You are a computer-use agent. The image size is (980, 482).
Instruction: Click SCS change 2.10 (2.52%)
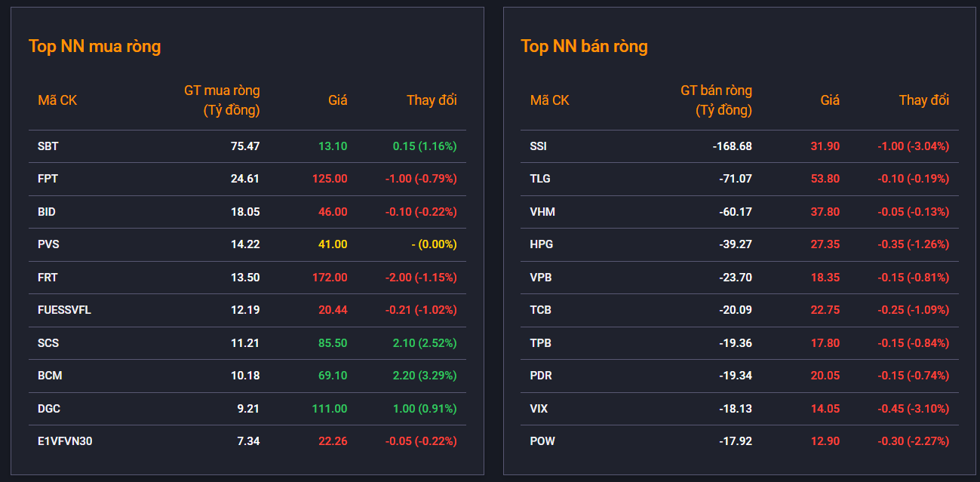(x=425, y=343)
